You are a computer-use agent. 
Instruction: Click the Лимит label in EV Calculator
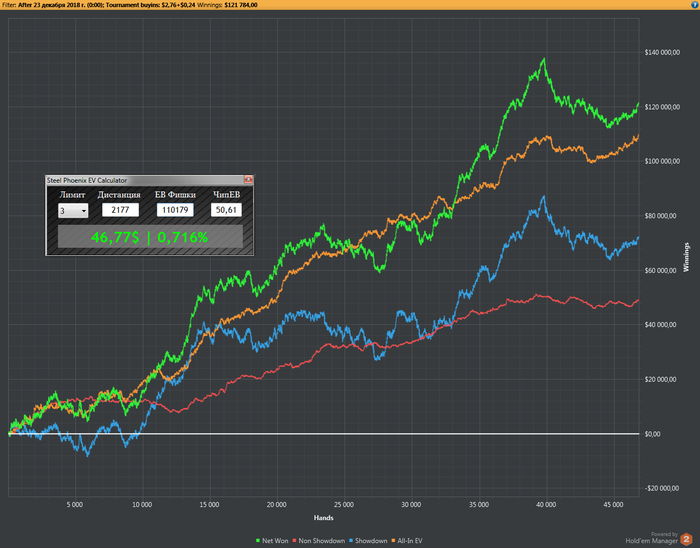pyautogui.click(x=72, y=195)
